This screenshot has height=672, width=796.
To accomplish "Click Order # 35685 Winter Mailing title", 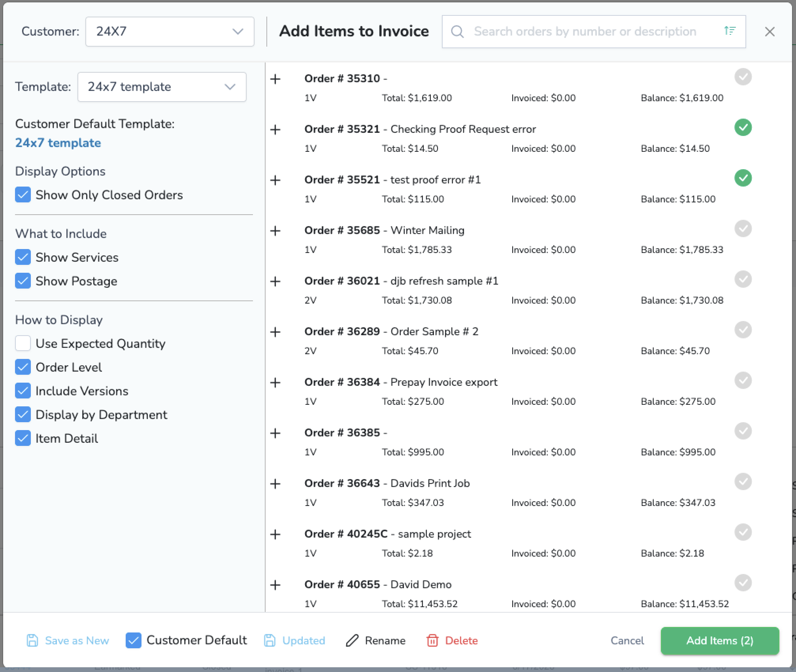I will pyautogui.click(x=384, y=230).
